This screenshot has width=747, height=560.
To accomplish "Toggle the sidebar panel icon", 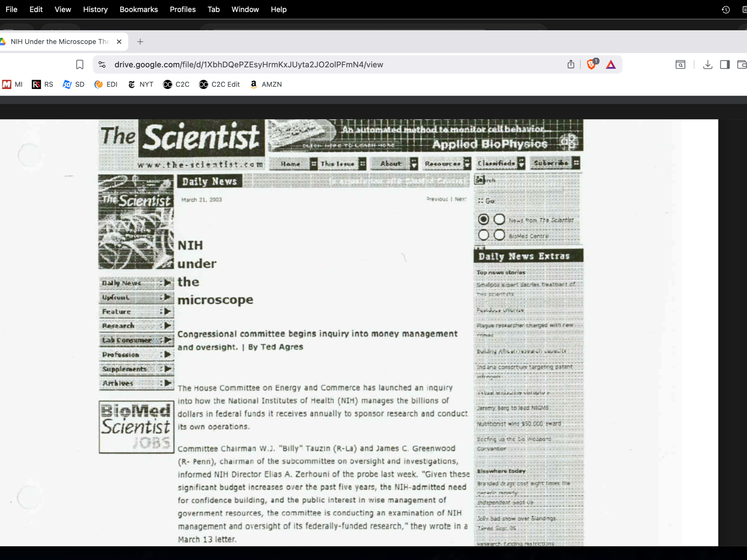I will coord(725,64).
